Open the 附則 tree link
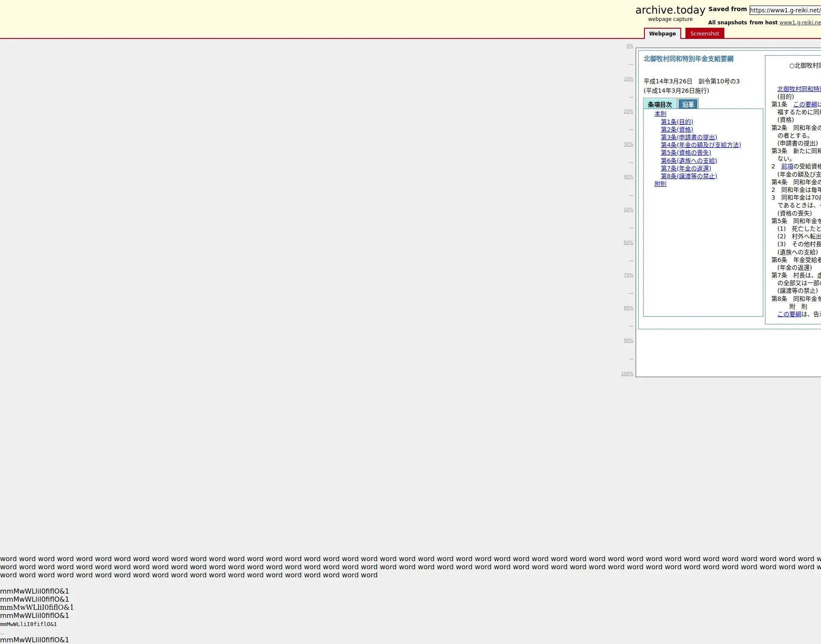The image size is (821, 644). 660,184
